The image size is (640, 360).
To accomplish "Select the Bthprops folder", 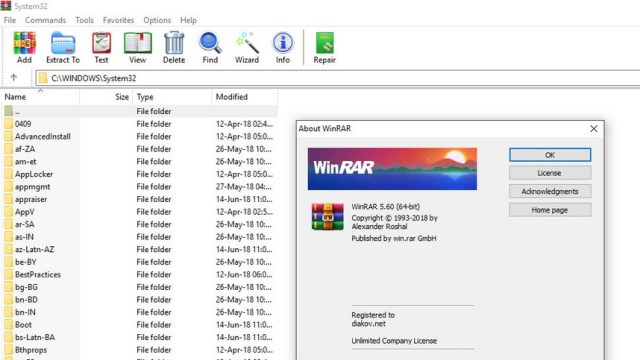I will 31,350.
